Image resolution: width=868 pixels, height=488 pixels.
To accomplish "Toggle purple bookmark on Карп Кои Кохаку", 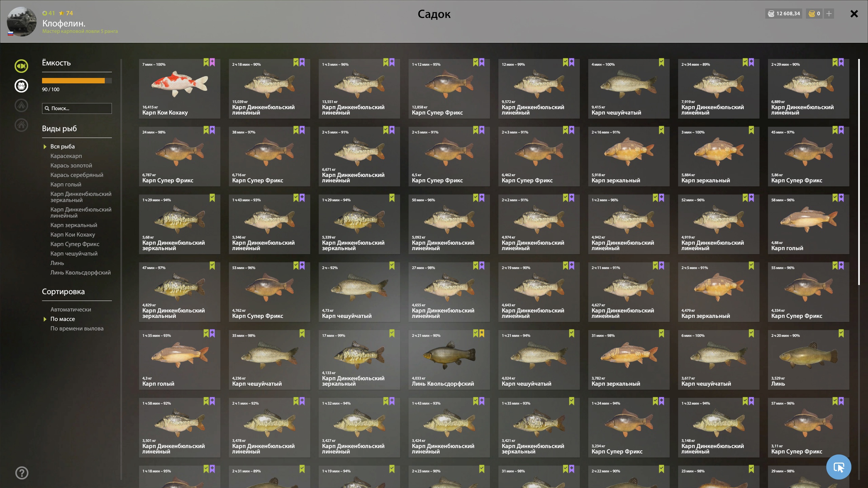I will point(212,62).
